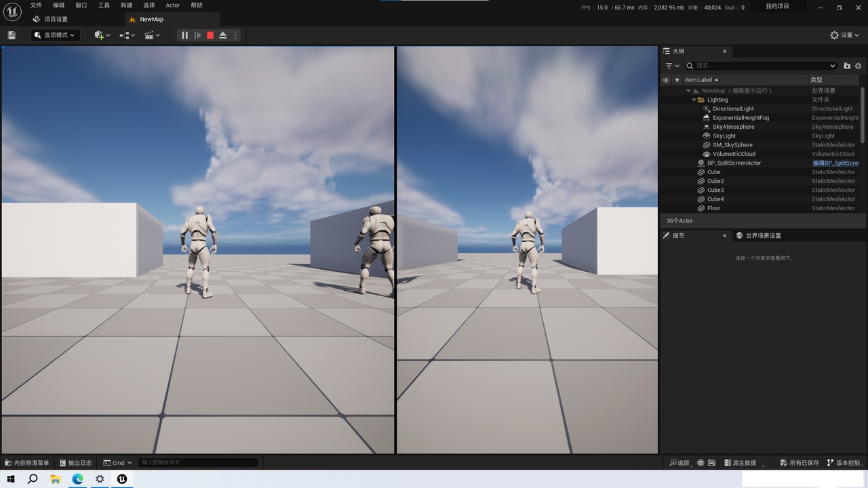
Task: Open the 帮助 menu
Action: click(x=197, y=5)
